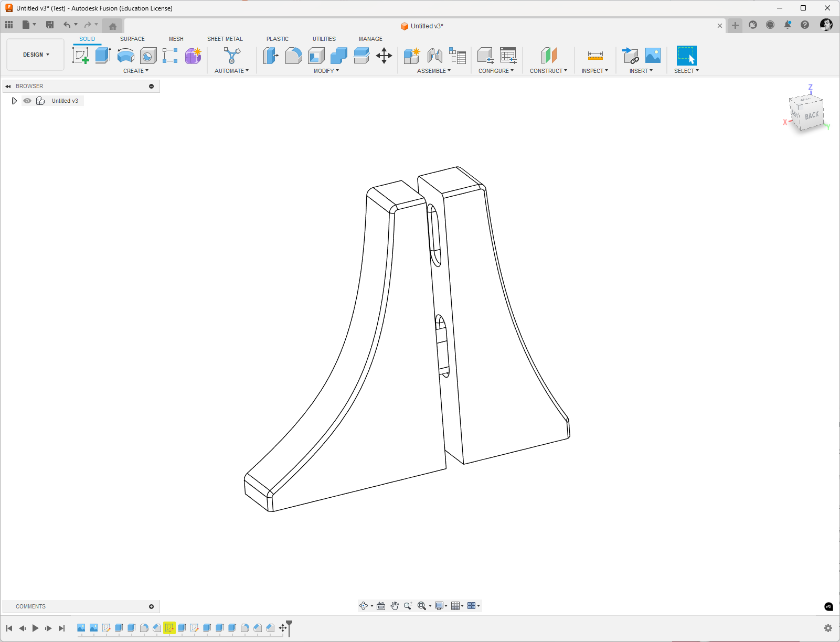840x642 pixels.
Task: Select the Offset Plane construct tool
Action: [548, 55]
